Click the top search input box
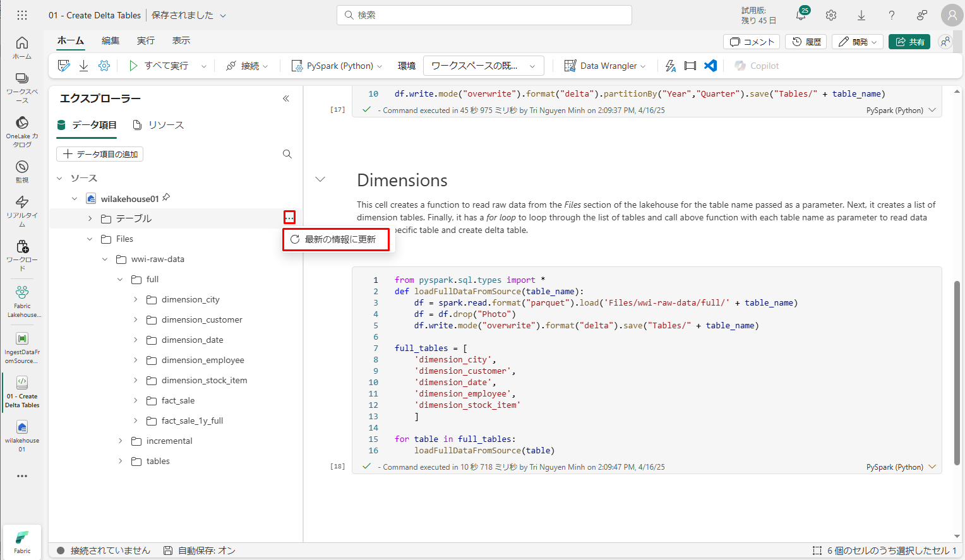965x560 pixels. pos(484,15)
